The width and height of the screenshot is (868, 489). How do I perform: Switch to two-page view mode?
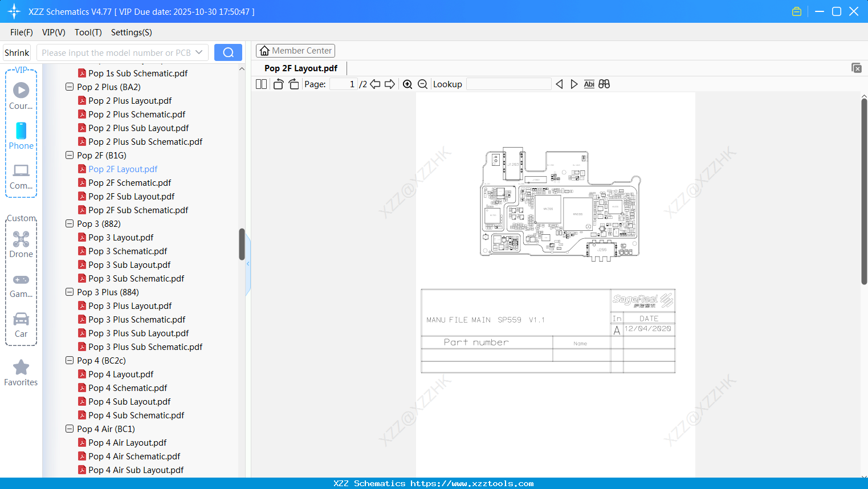261,84
